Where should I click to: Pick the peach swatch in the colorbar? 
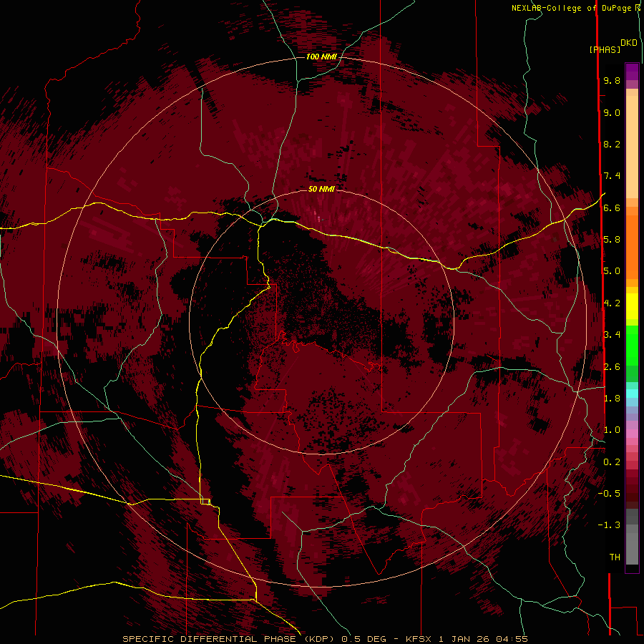[632, 148]
